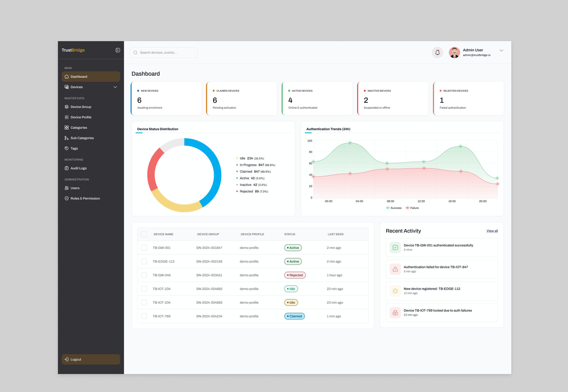Click the TrustBridge logo
This screenshot has height=392, width=568.
(x=73, y=50)
